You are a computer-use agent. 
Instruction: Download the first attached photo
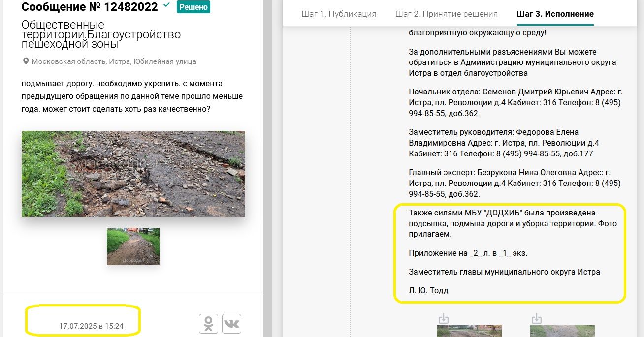coord(444,318)
